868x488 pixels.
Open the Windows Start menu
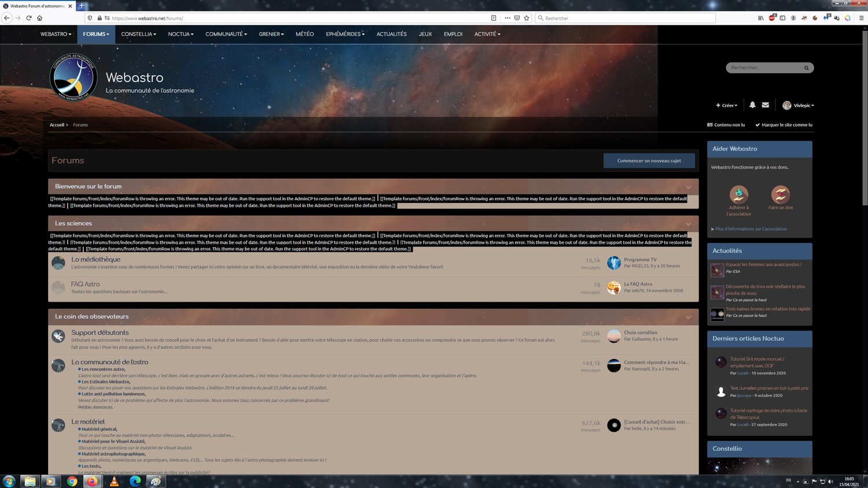pyautogui.click(x=9, y=481)
